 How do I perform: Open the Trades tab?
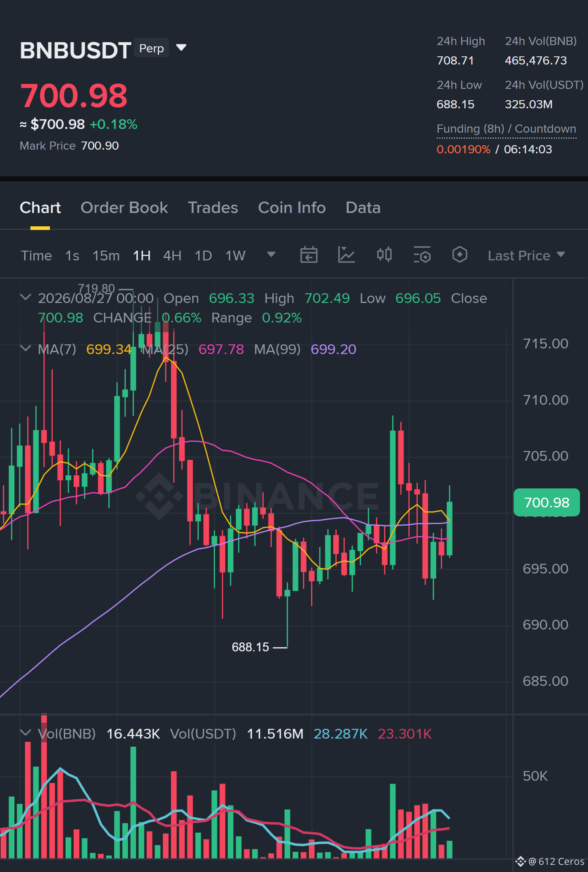(x=213, y=208)
